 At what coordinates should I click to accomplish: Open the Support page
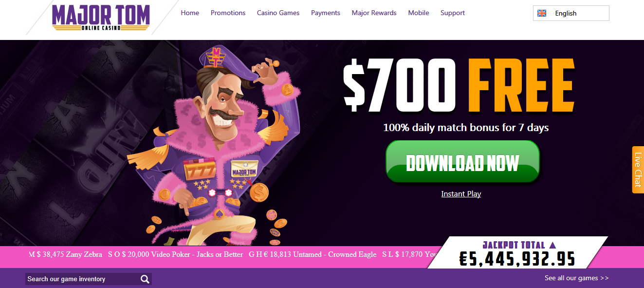453,13
